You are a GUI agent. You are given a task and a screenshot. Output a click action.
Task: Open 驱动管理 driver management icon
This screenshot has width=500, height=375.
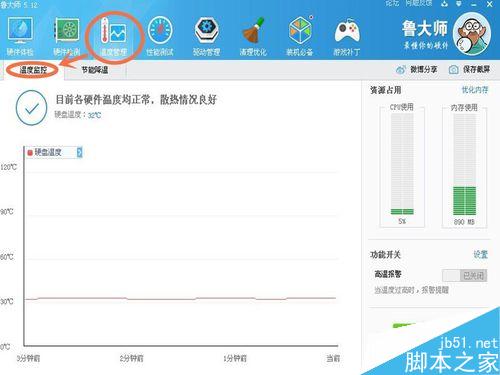(x=207, y=36)
